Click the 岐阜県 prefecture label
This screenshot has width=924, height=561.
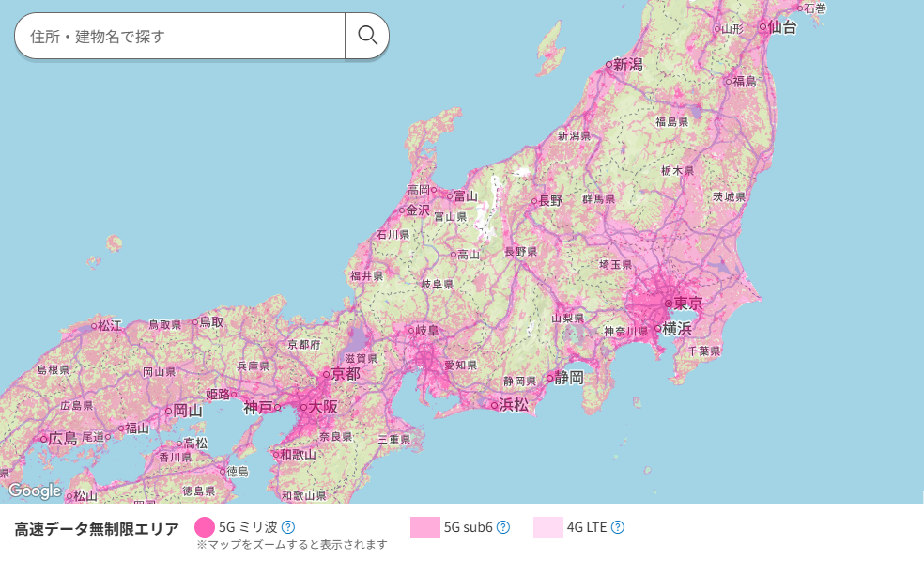tap(438, 285)
